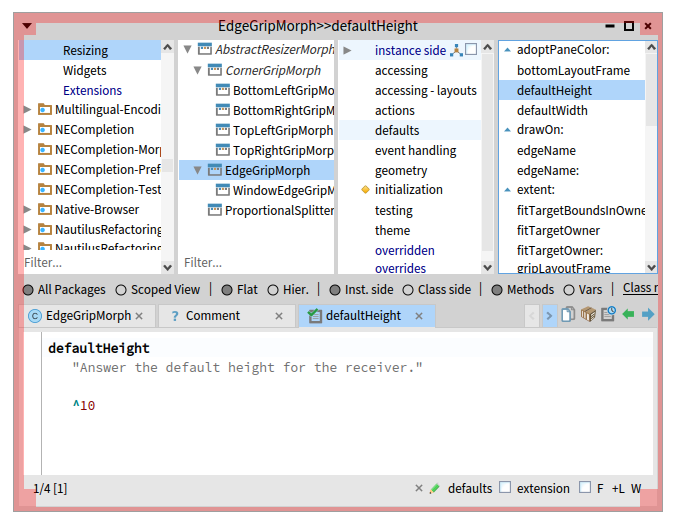Select the defaults protocol
The height and width of the screenshot is (527, 674).
click(x=410, y=130)
